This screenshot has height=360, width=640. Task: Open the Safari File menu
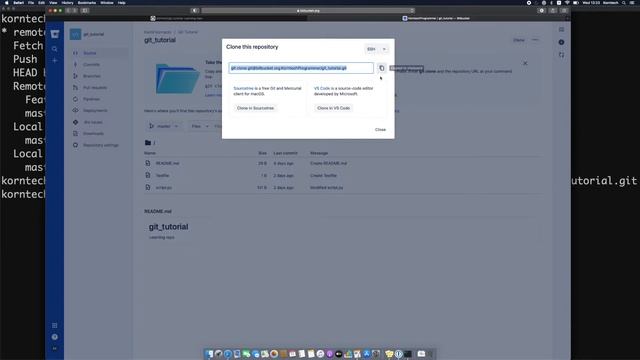[31, 2]
